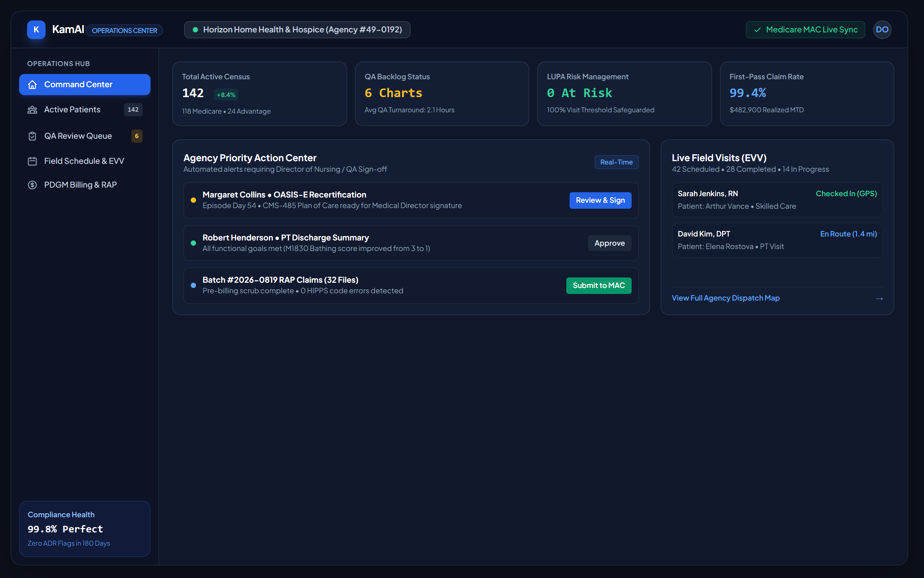
Task: Click the 6 badge on QA Review Queue
Action: coord(137,136)
